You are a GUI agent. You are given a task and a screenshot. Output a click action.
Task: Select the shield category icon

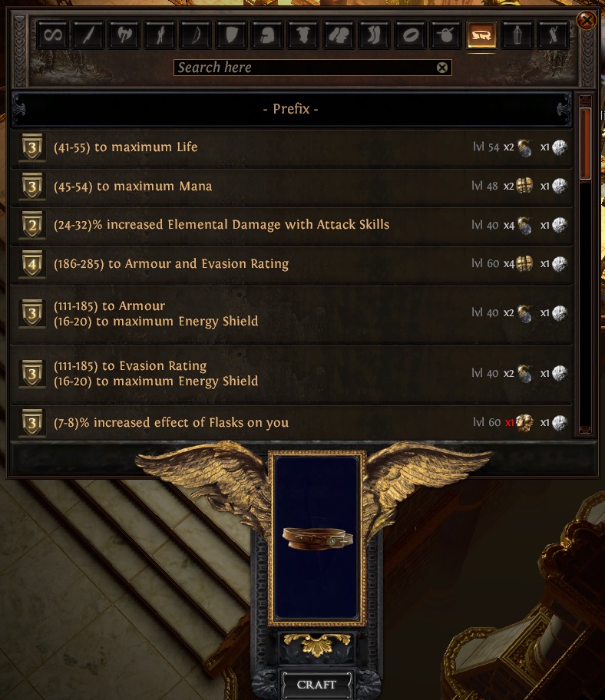pyautogui.click(x=231, y=35)
